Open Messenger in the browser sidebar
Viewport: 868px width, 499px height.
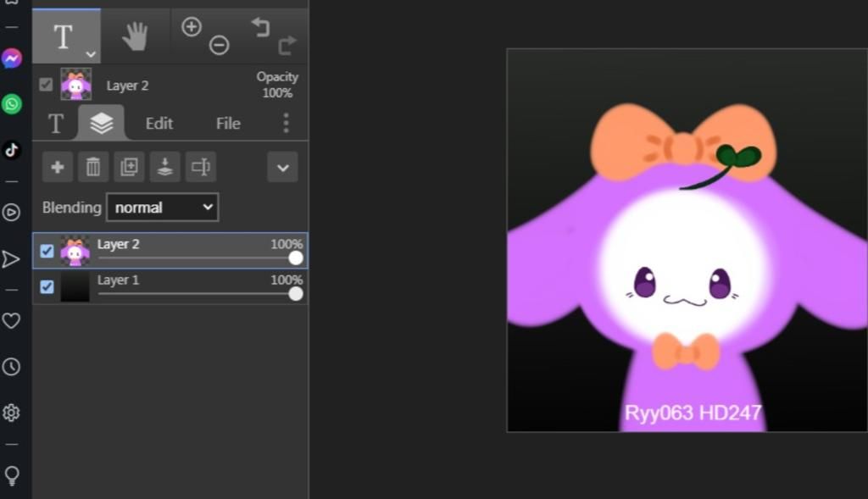(12, 58)
